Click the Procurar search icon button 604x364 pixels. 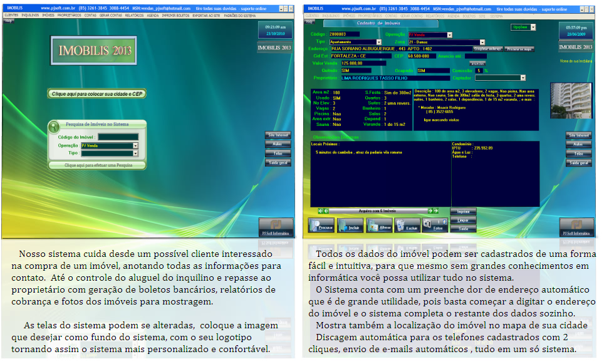click(321, 226)
